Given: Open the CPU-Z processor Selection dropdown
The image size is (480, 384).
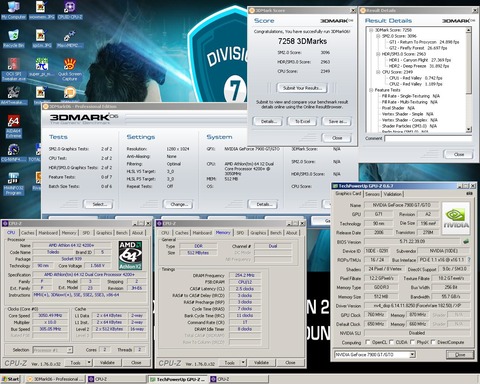Looking at the screenshot, I should click(x=70, y=350).
